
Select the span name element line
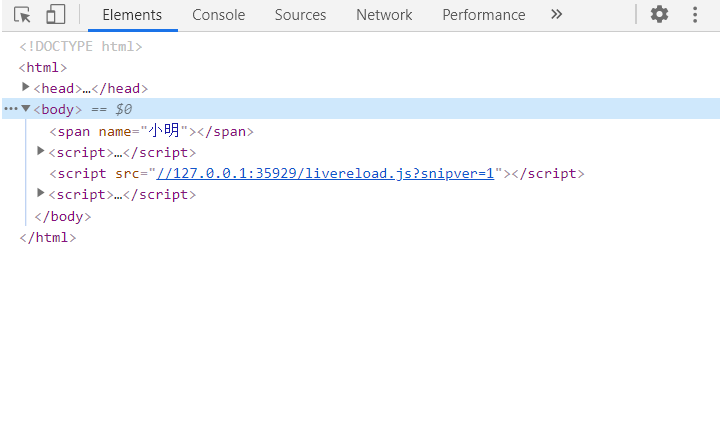pyautogui.click(x=151, y=131)
